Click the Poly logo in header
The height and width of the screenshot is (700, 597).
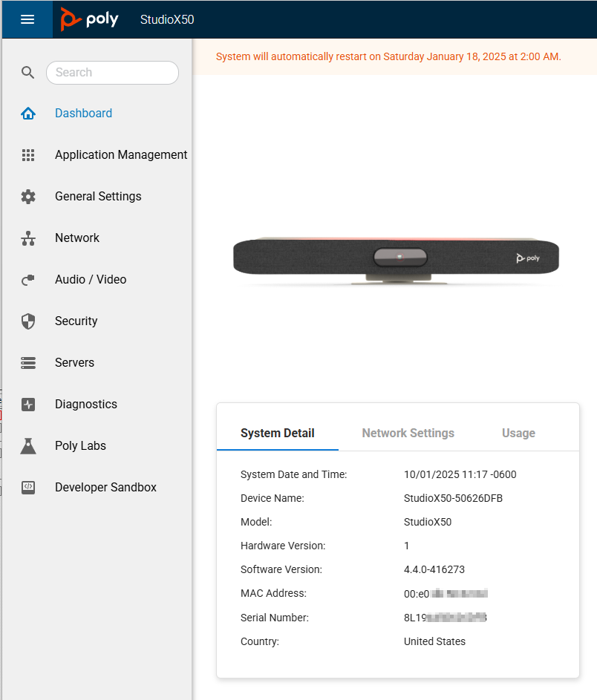coord(89,19)
